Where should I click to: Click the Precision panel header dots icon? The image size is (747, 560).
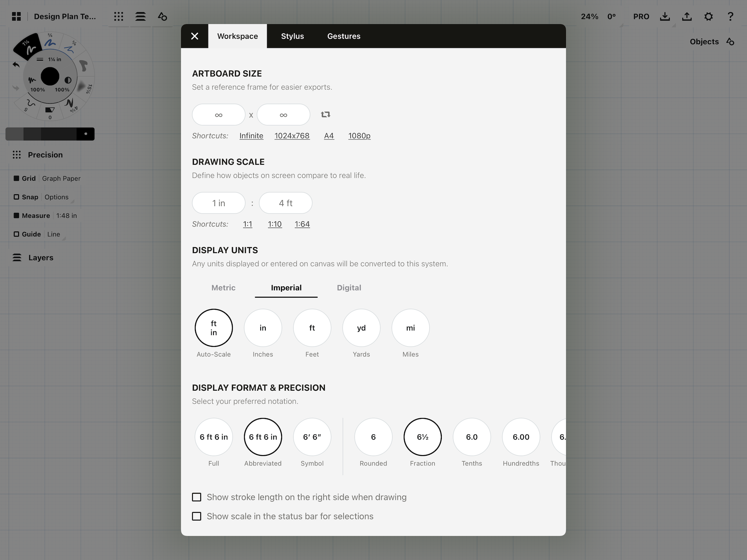[x=17, y=155]
